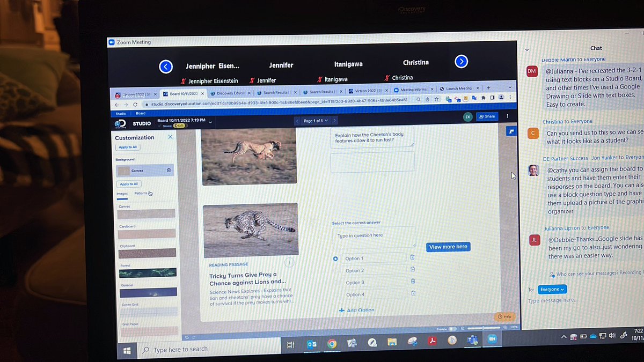Close the Customization panel with the X
The height and width of the screenshot is (362, 644).
coord(170,137)
